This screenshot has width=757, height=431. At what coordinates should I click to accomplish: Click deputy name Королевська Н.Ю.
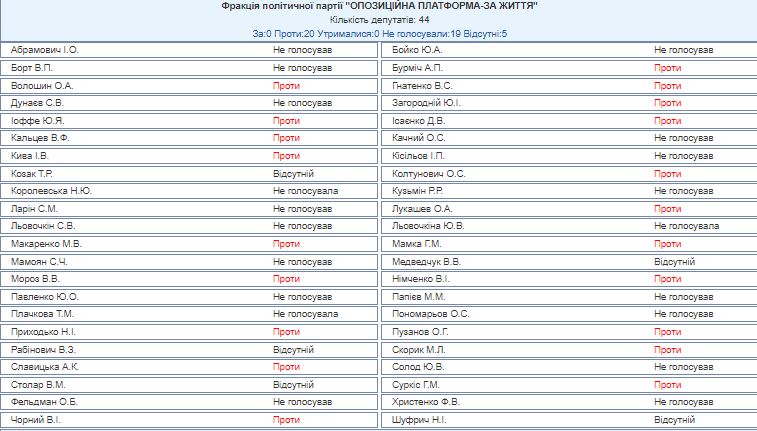pyautogui.click(x=51, y=191)
